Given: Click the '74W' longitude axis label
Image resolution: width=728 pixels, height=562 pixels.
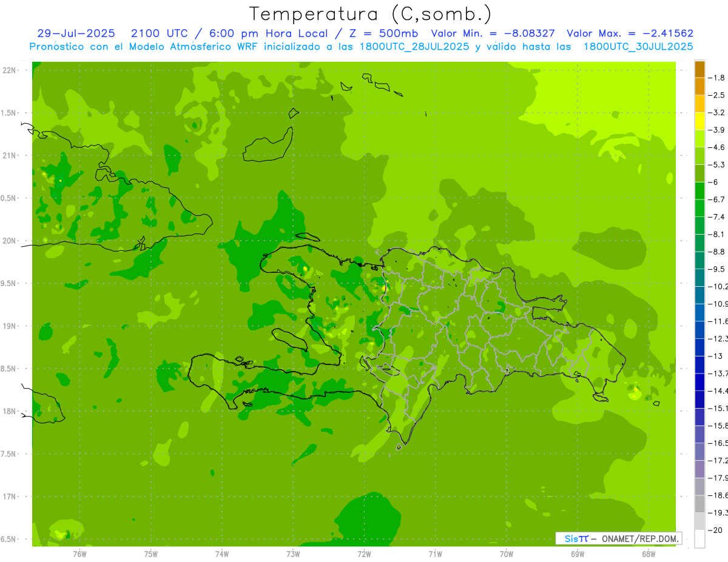Looking at the screenshot, I should click(x=221, y=554).
